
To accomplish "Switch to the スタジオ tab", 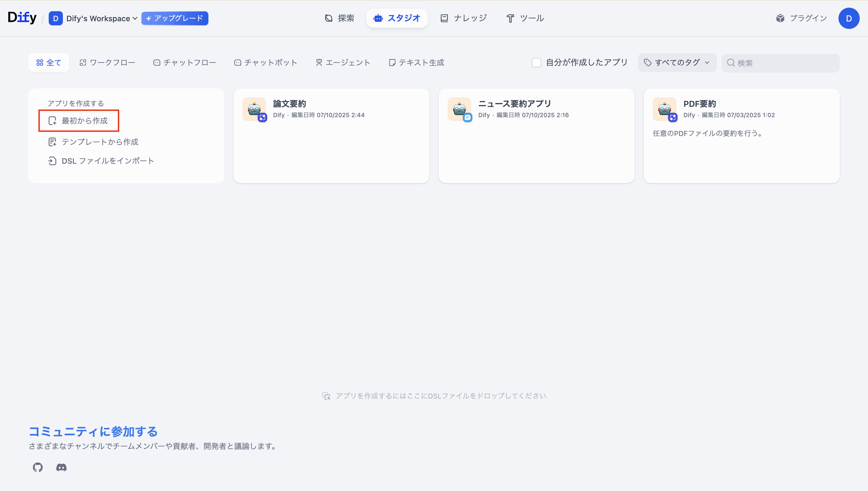I will [397, 18].
